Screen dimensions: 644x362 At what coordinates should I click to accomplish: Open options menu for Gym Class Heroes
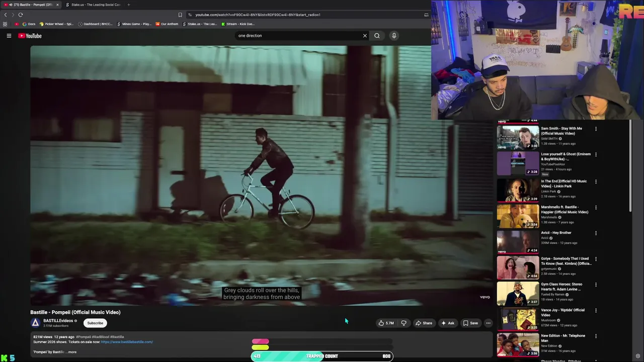tap(596, 285)
